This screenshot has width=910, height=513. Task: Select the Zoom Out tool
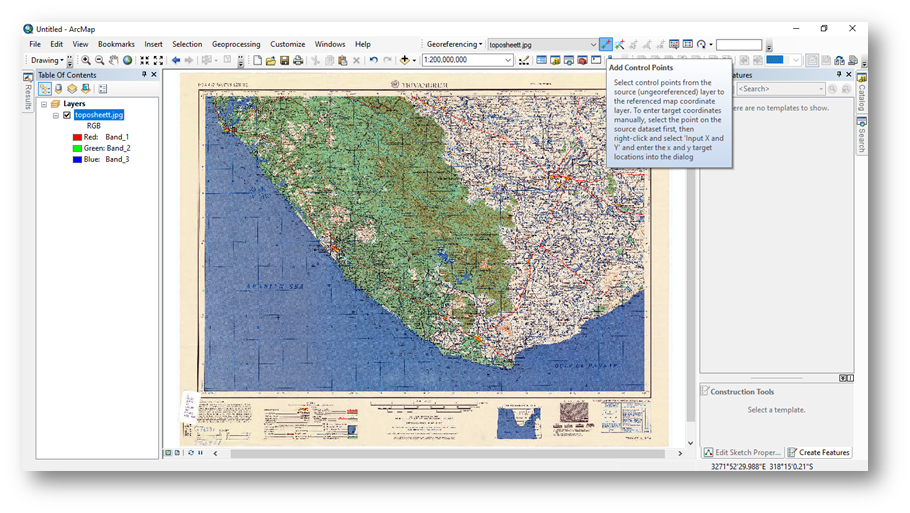(x=100, y=60)
